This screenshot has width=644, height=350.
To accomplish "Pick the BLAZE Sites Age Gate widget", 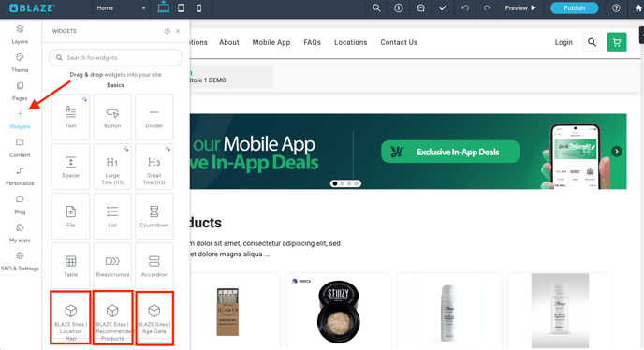I will (x=154, y=318).
